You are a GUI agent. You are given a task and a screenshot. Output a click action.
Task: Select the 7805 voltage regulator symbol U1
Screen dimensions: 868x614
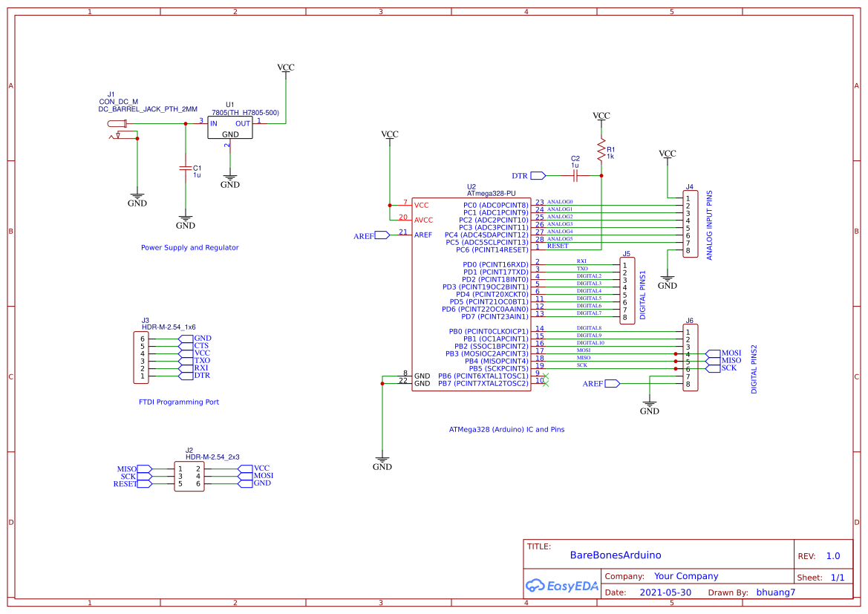pyautogui.click(x=229, y=126)
